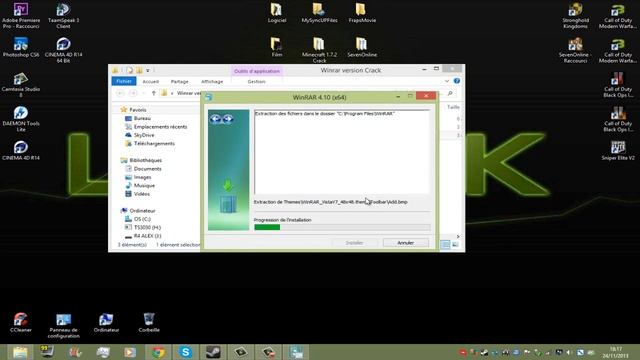Screen dimensions: 640x360
Task: Open Stronghold Kingdoms desktop icon
Action: pos(576,16)
